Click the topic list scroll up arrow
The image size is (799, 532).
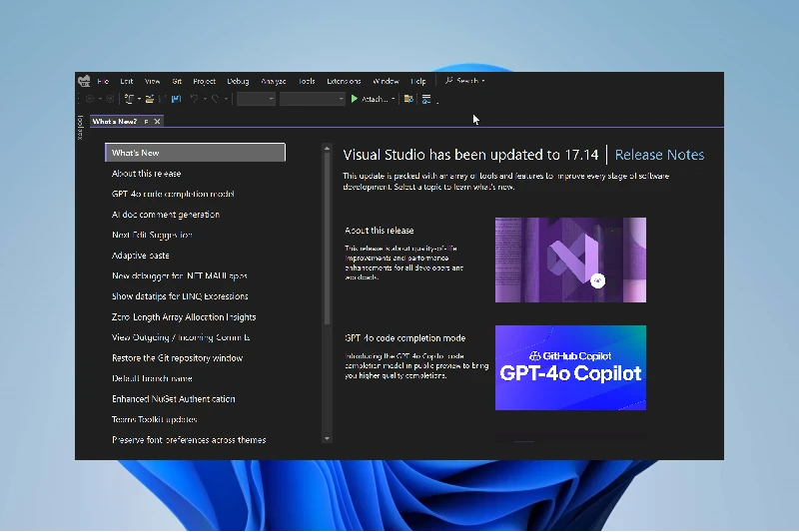click(x=328, y=148)
